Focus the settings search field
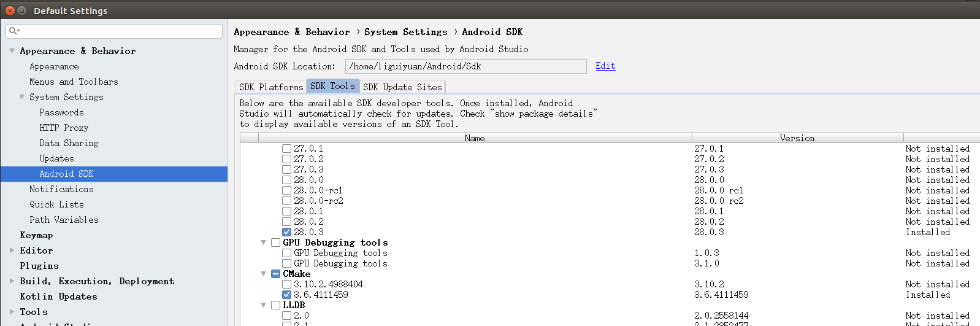Image resolution: width=980 pixels, height=326 pixels. point(114,31)
